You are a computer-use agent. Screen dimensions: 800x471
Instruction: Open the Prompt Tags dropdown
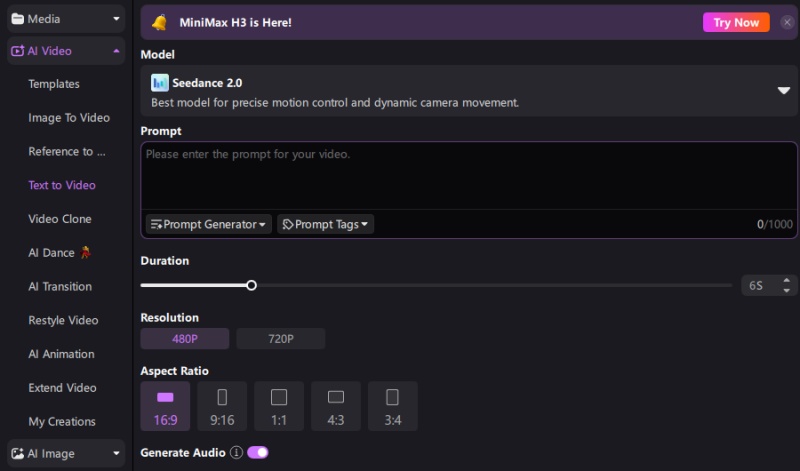coord(326,225)
